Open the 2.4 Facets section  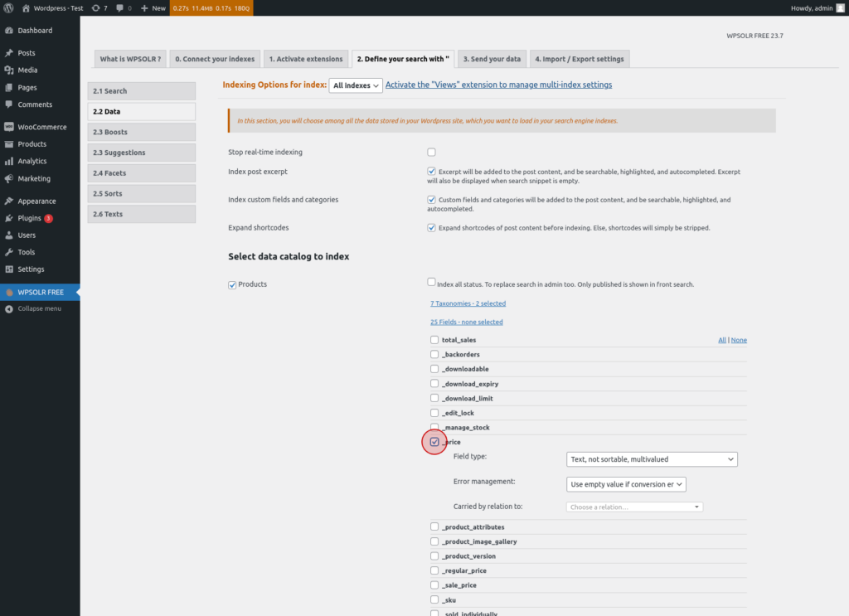pos(142,173)
